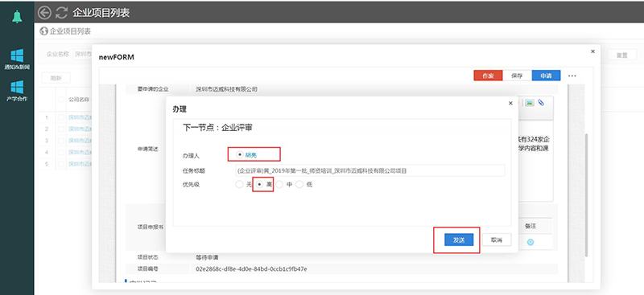Image resolution: width=644 pixels, height=295 pixels.
Task: Click the notification bell icon
Action: point(17,17)
